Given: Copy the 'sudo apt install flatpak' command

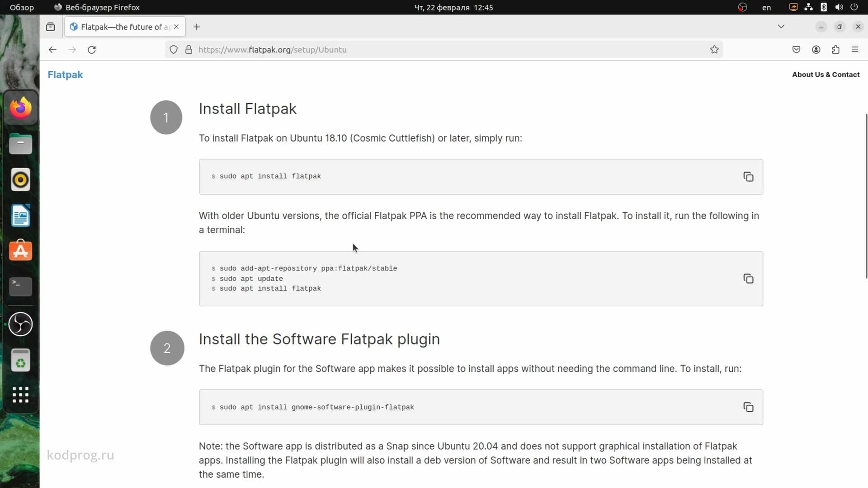Looking at the screenshot, I should [748, 177].
